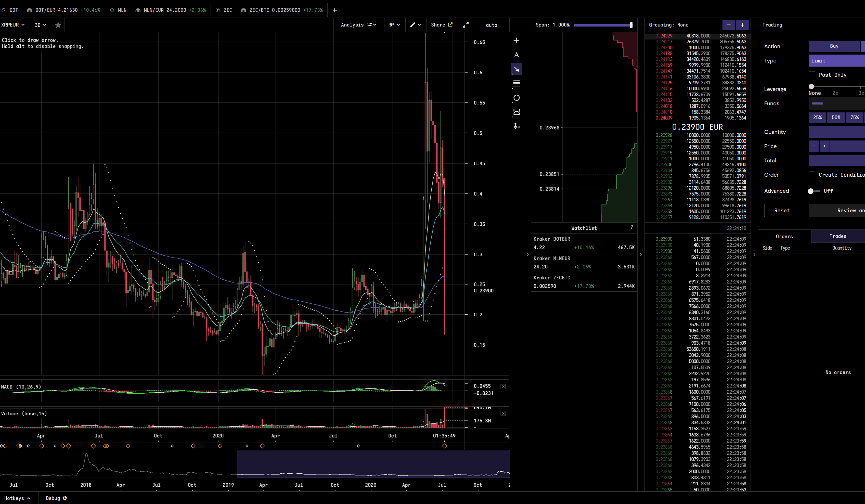
Task: Open the ZEC/BTC ticker tab
Action: coord(281,10)
